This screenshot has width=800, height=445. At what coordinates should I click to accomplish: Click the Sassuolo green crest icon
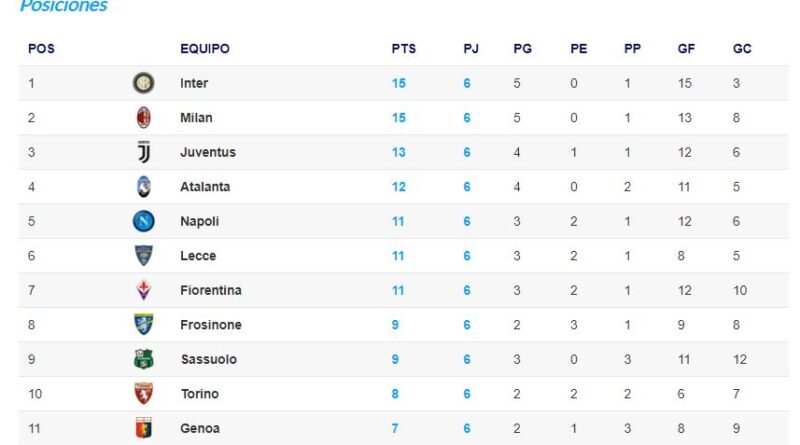[x=143, y=359]
